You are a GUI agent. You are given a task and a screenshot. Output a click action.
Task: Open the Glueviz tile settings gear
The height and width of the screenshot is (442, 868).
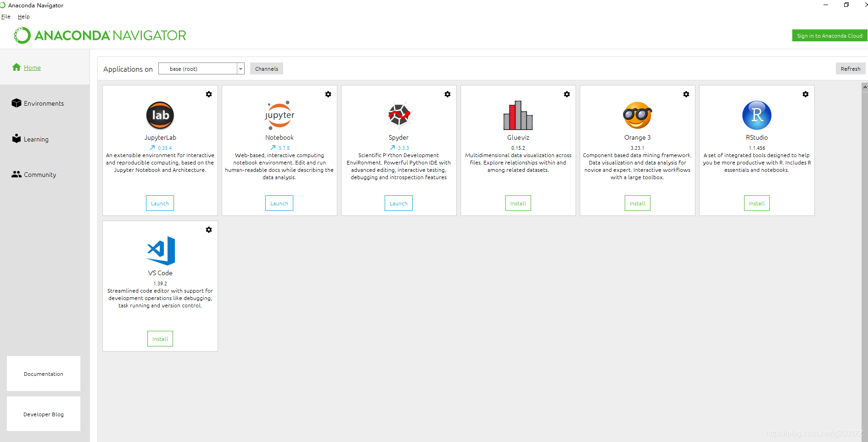point(567,94)
